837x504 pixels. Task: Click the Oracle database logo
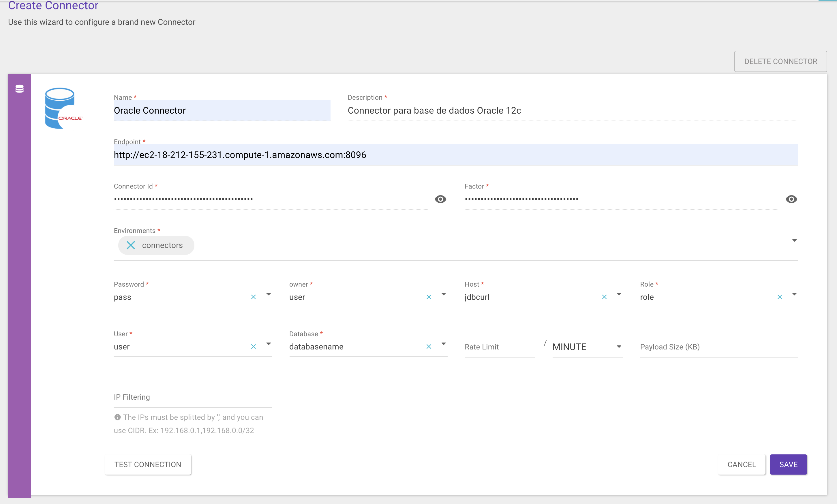[63, 108]
